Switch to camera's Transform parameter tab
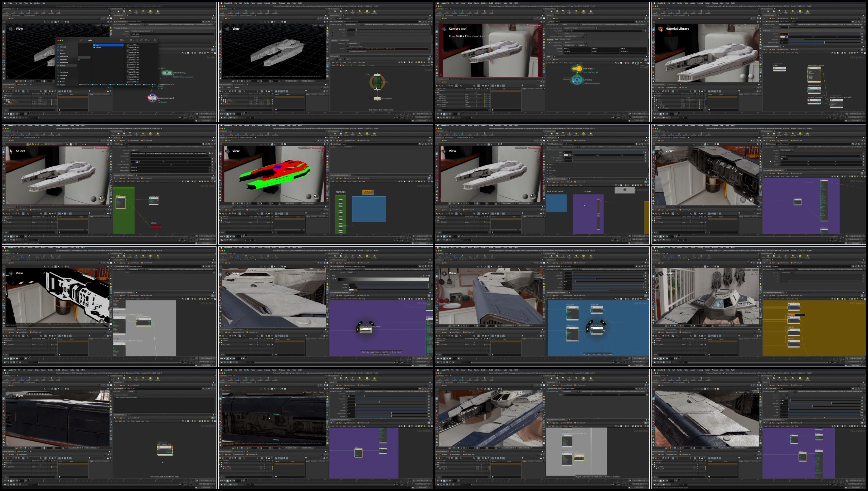The width and height of the screenshot is (868, 491). [x=550, y=40]
